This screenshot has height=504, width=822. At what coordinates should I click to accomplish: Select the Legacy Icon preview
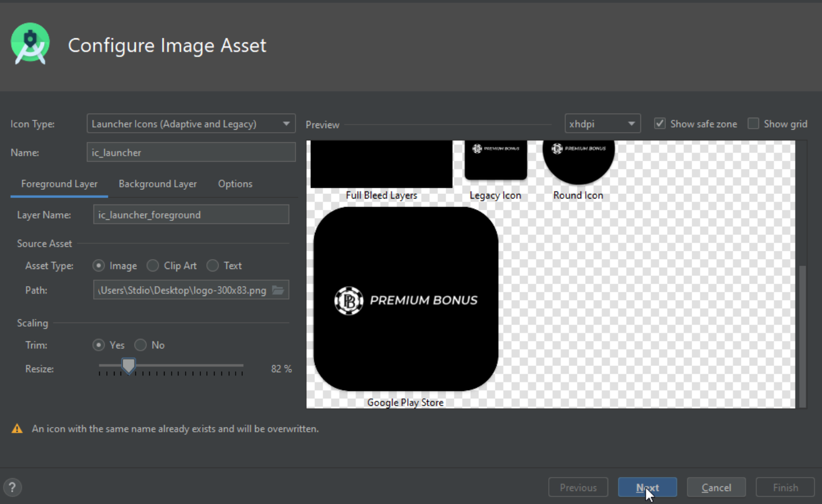click(495, 160)
